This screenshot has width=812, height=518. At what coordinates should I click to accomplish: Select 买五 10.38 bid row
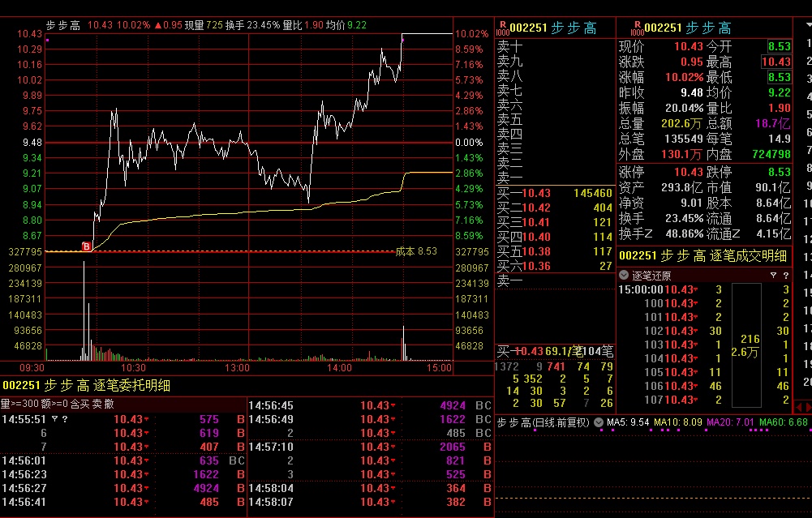pyautogui.click(x=555, y=251)
